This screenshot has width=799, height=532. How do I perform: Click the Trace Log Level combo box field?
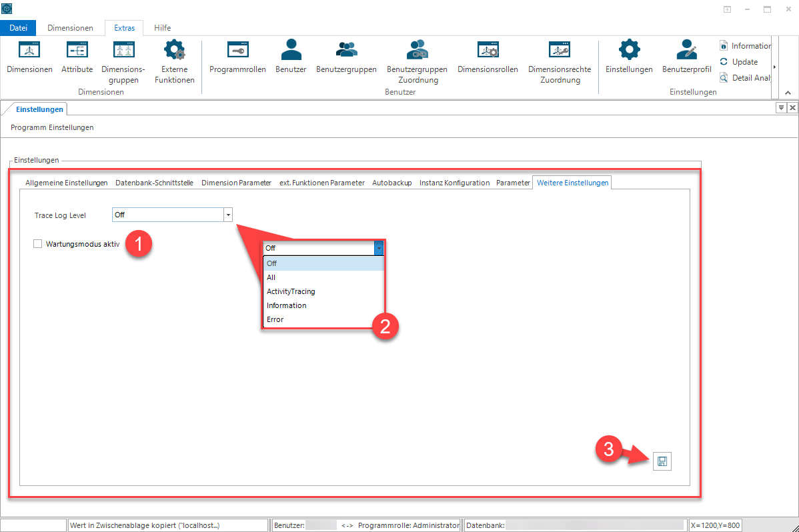pyautogui.click(x=172, y=215)
